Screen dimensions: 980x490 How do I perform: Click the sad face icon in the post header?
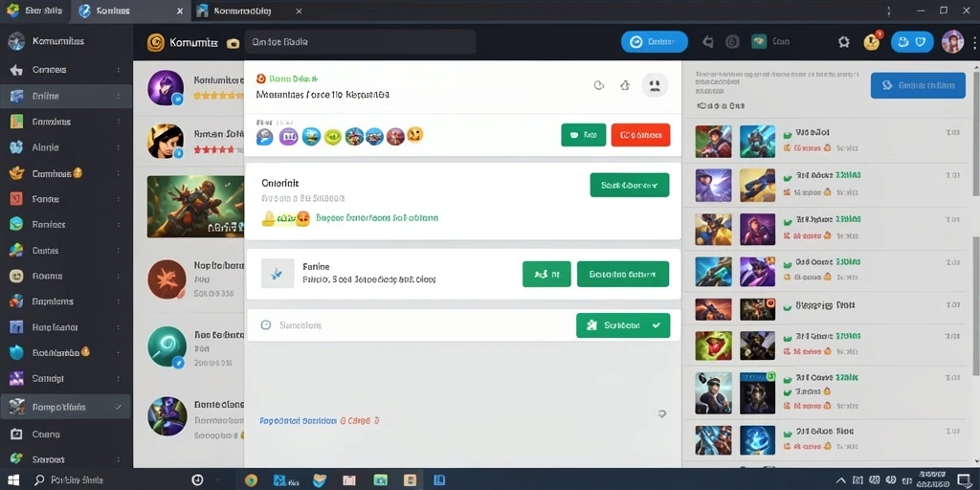coord(655,85)
